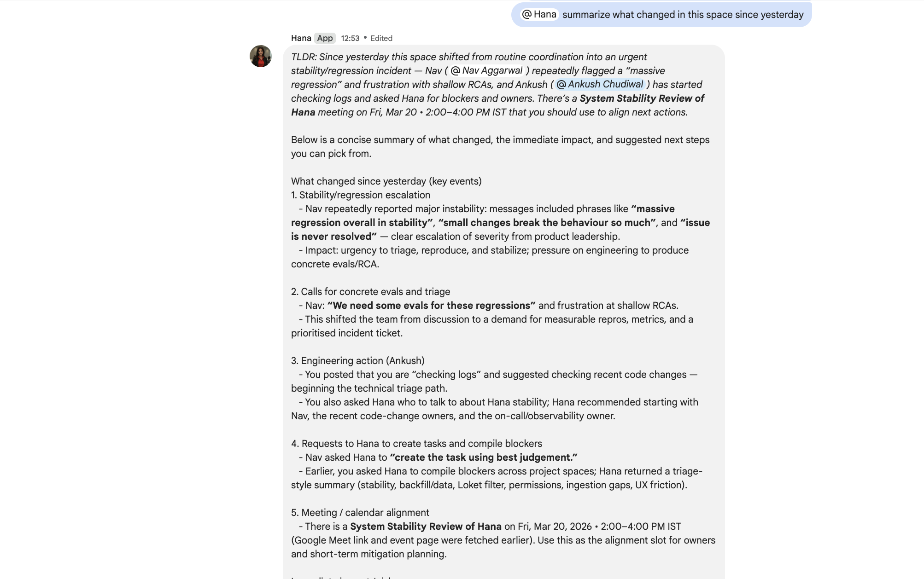Click heading "1. Stability/regression escalation"
This screenshot has width=924, height=579.
360,195
